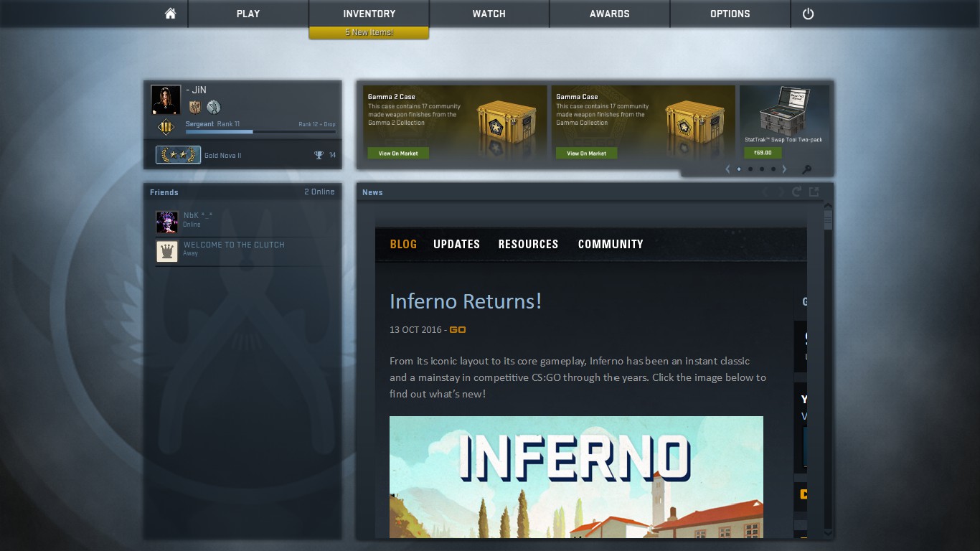Click the News forward arrow
Viewport: 980px width, 551px height.
pos(781,192)
